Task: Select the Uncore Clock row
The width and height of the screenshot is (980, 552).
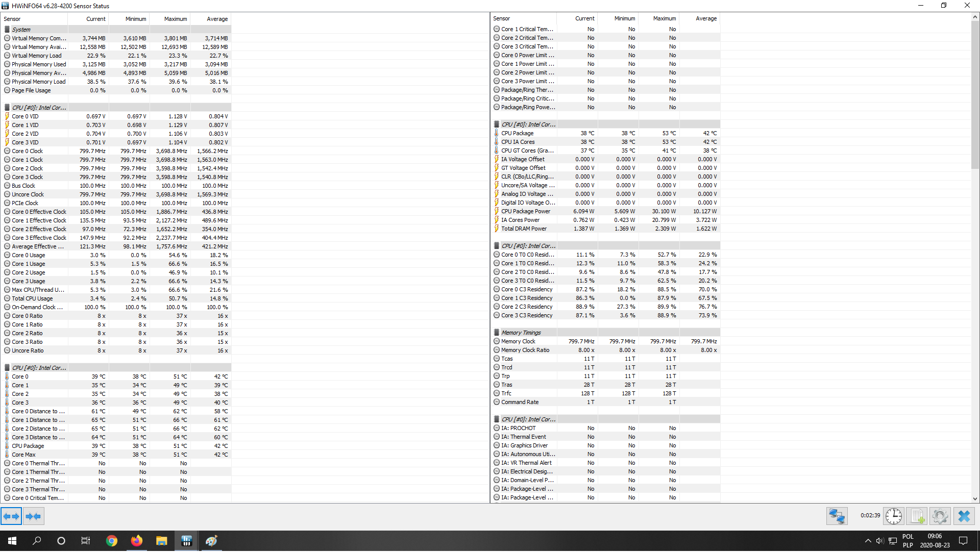Action: [x=116, y=194]
